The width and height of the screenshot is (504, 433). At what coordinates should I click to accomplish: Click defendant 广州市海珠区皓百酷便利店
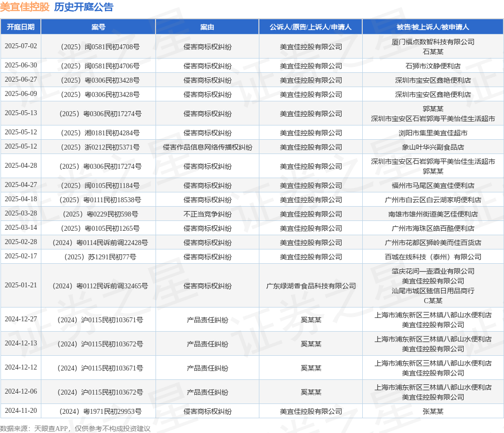tap(433, 229)
